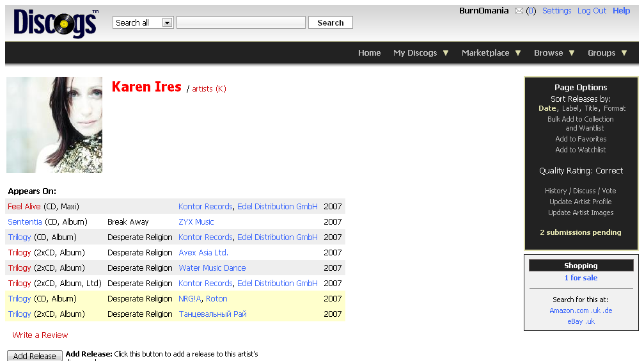Open NRG!A label link
Viewport: 644px width, 361px height.
click(190, 298)
